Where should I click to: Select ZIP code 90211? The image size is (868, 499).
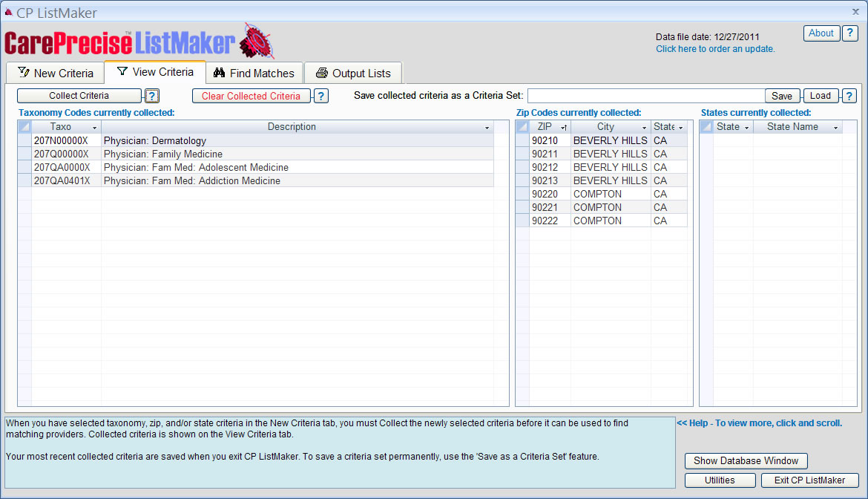pyautogui.click(x=550, y=154)
